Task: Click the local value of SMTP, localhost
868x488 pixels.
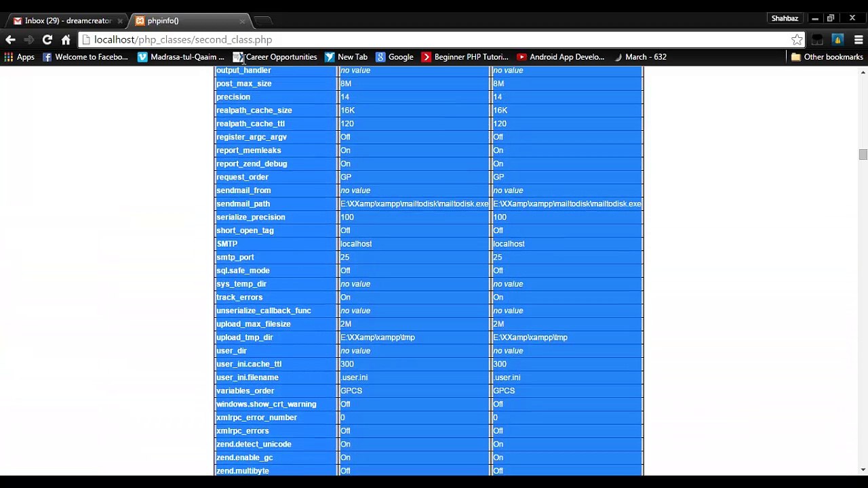Action: pos(356,244)
